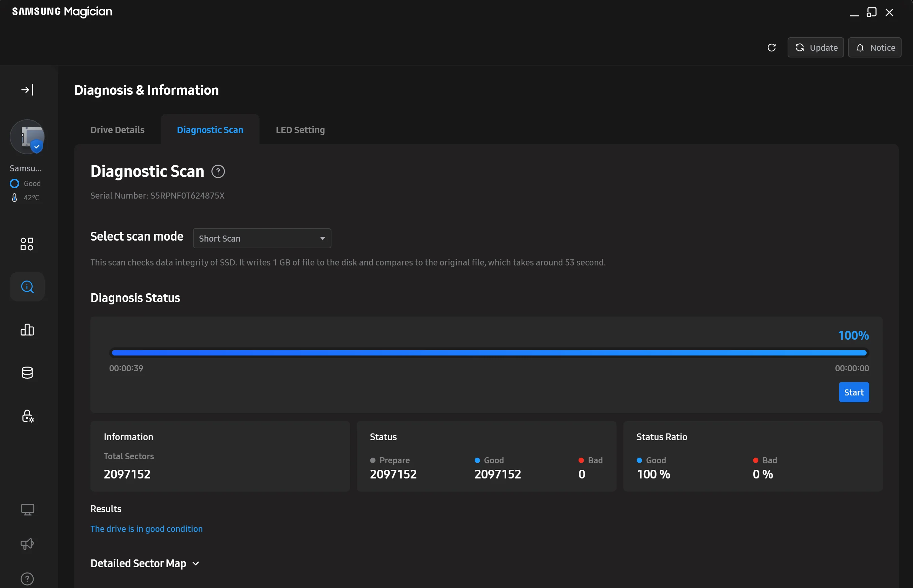Click the Good drive health status in the sidebar
This screenshot has width=913, height=588.
[x=25, y=184]
